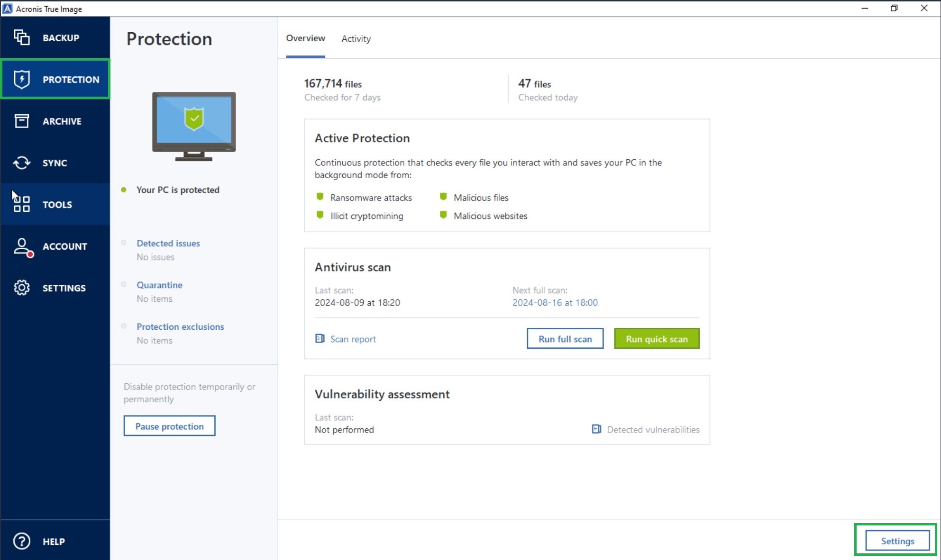
Task: Open Help using the question mark icon
Action: [x=21, y=541]
